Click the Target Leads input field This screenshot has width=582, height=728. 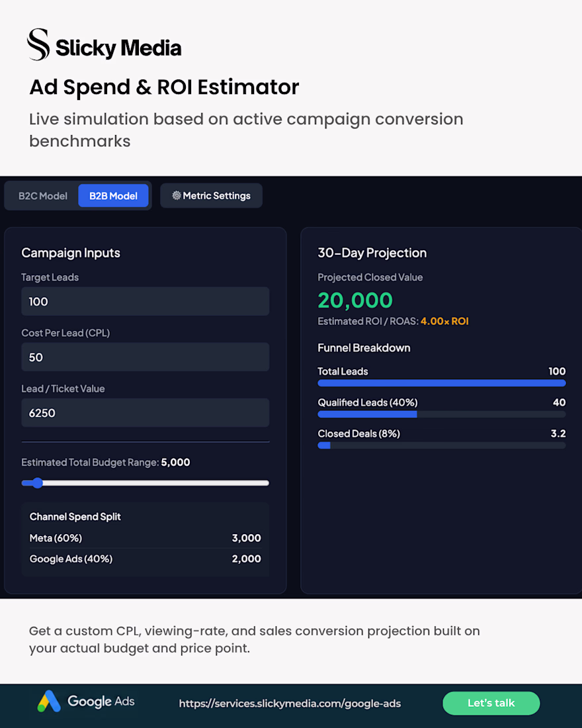145,301
